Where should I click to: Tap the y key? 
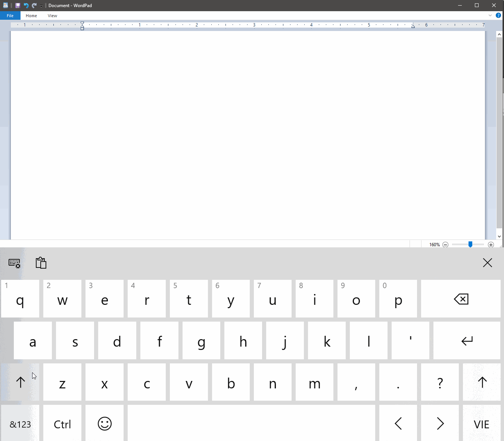click(x=231, y=299)
